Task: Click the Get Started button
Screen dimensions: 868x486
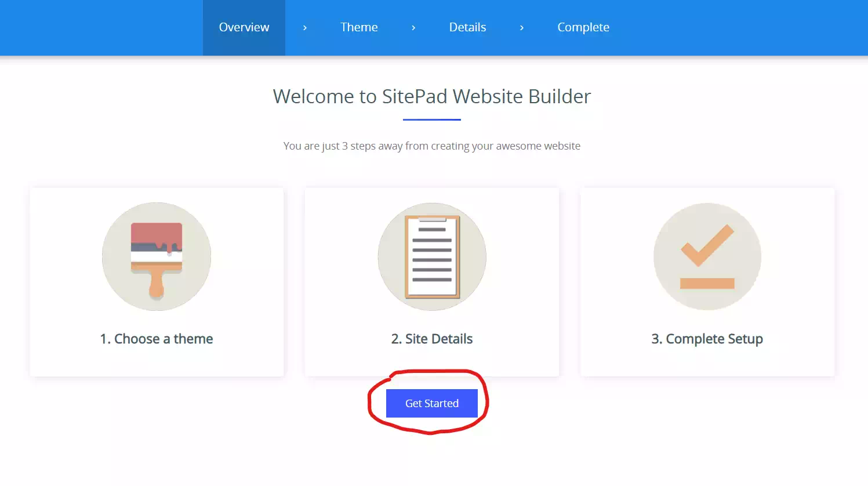Action: [432, 403]
